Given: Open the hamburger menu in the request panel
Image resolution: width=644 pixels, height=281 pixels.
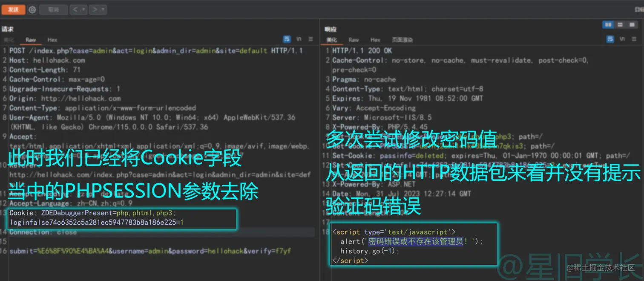Looking at the screenshot, I should [311, 39].
